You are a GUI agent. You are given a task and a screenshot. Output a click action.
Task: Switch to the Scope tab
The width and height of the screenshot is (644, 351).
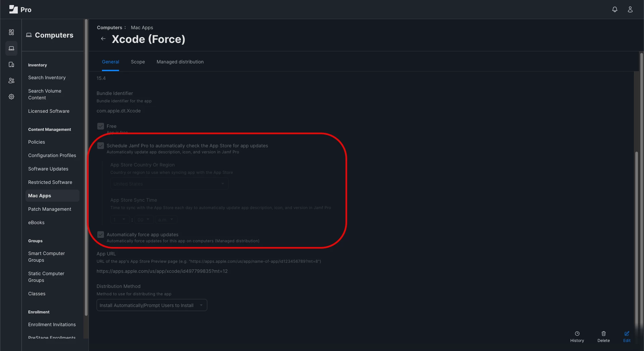(138, 62)
